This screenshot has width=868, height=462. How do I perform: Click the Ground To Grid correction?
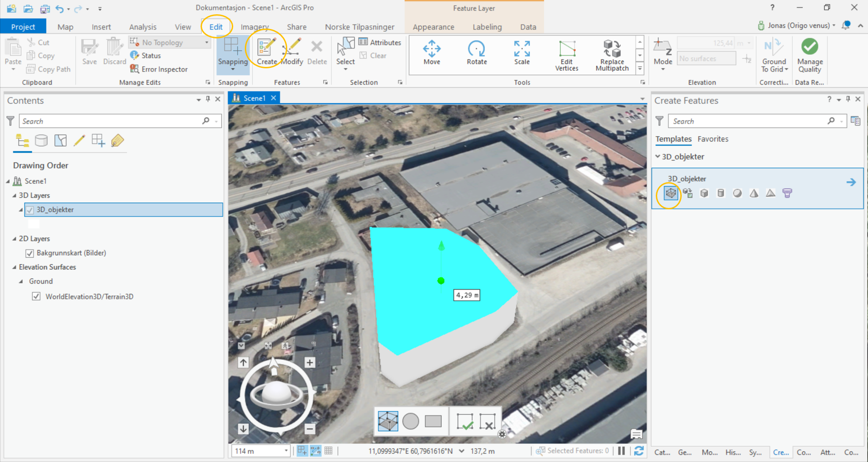click(x=774, y=55)
